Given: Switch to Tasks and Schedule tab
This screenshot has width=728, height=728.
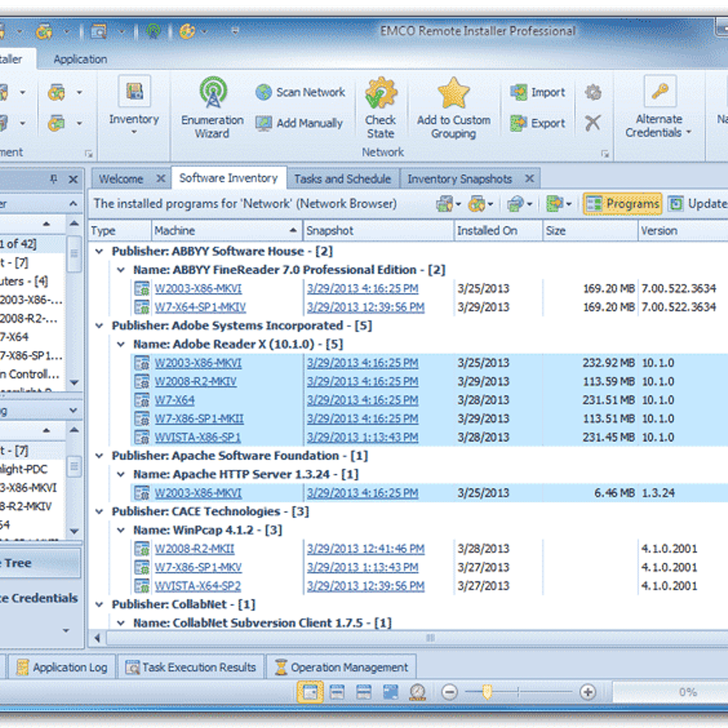Looking at the screenshot, I should (x=343, y=179).
